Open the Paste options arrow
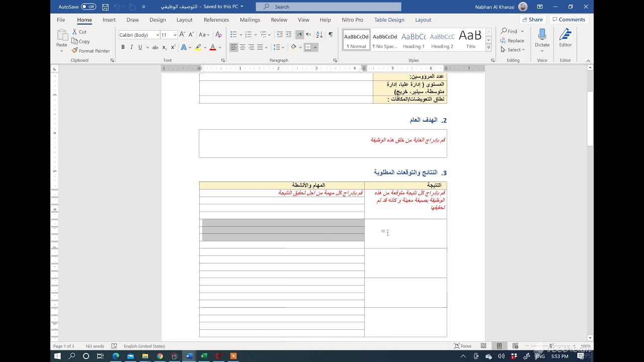This screenshot has height=362, width=644. tap(62, 51)
